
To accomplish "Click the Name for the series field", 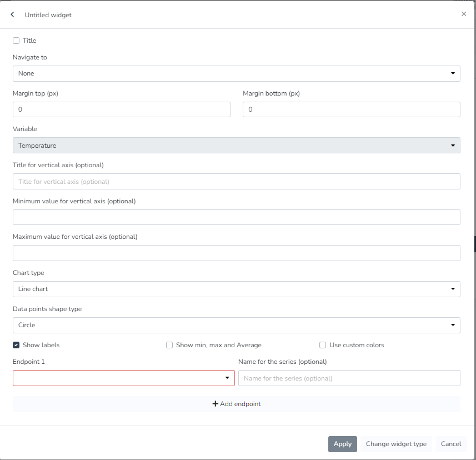I will coord(349,378).
